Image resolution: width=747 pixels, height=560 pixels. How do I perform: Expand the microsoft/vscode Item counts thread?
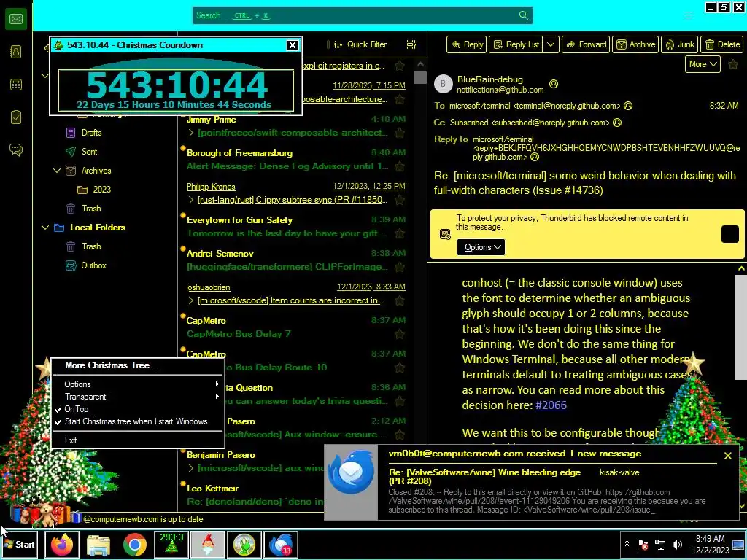(191, 300)
